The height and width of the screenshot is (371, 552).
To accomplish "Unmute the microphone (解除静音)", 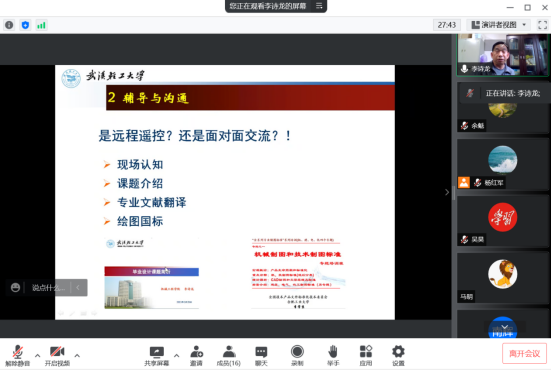I will [18, 356].
